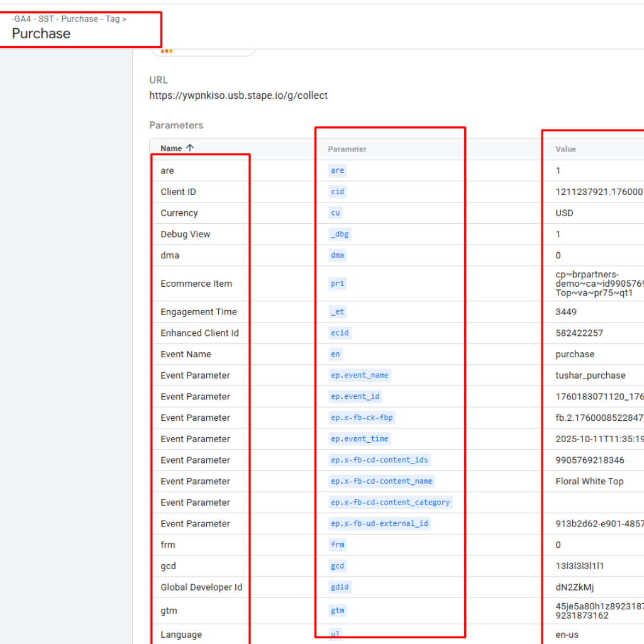The image size is (644, 644).
Task: Select the _dbg Debug View chip
Action: [x=340, y=233]
